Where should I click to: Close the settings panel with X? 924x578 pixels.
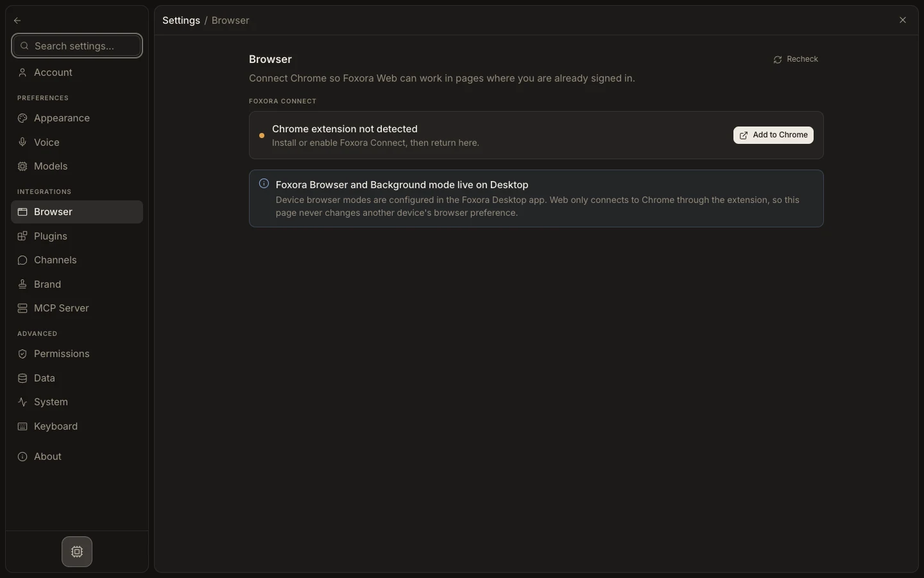903,20
